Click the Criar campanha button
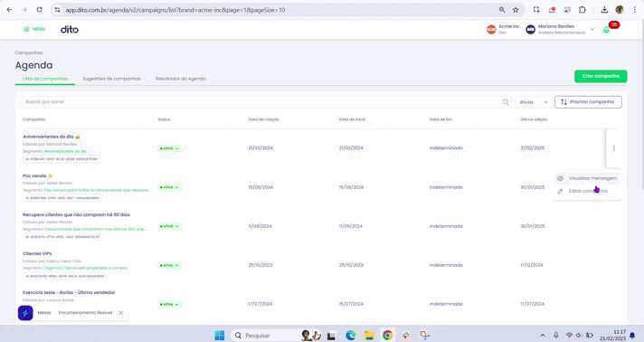Viewport: 644px width, 342px height. pyautogui.click(x=601, y=76)
